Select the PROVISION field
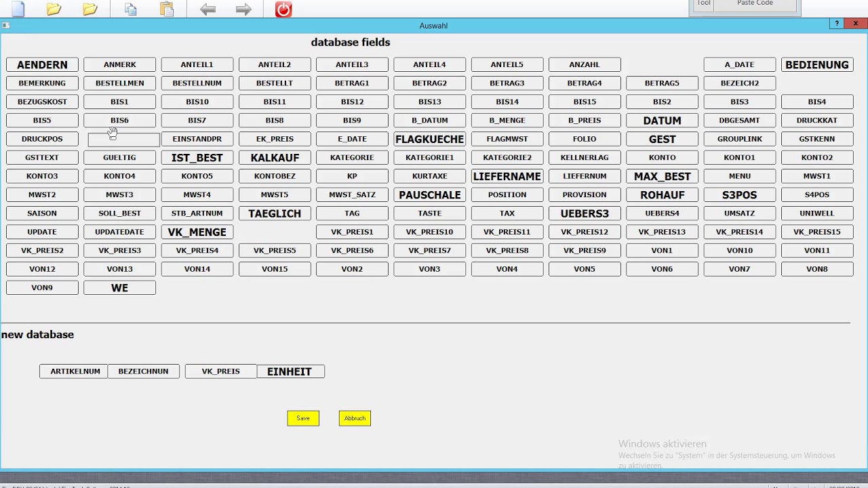Viewport: 868px width, 488px height. tap(585, 195)
